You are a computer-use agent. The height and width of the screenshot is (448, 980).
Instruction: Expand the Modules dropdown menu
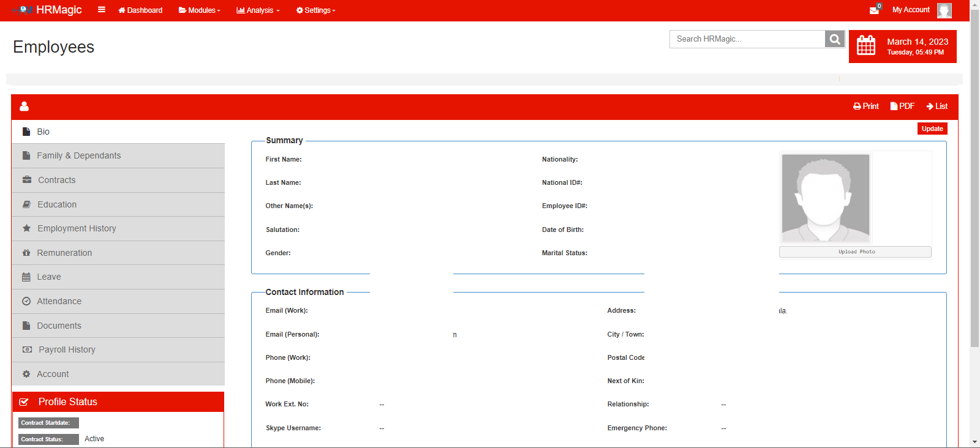point(199,10)
